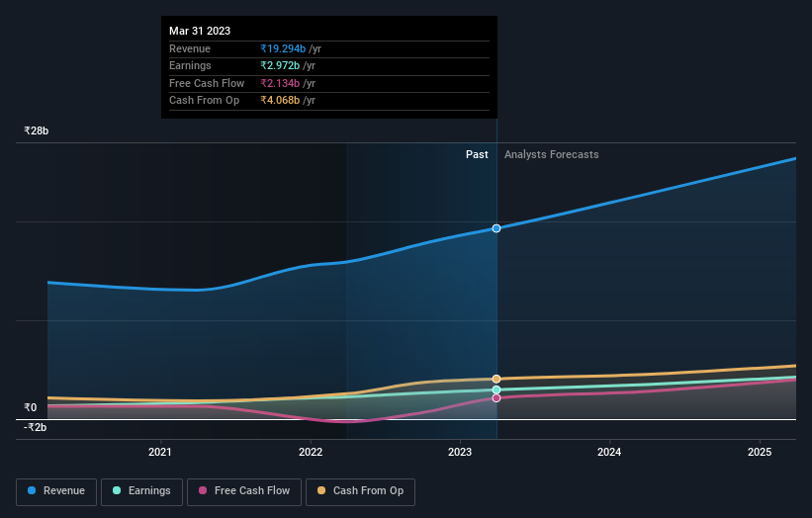Screen dimensions: 812x518
Task: Toggle the Cash From Op legend series
Action: pos(360,491)
